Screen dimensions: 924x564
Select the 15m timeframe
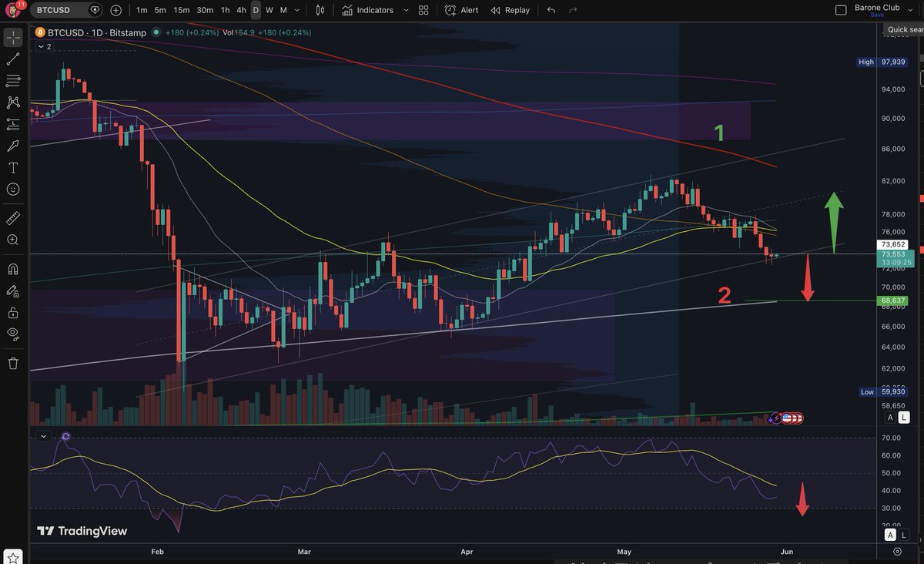coord(182,10)
